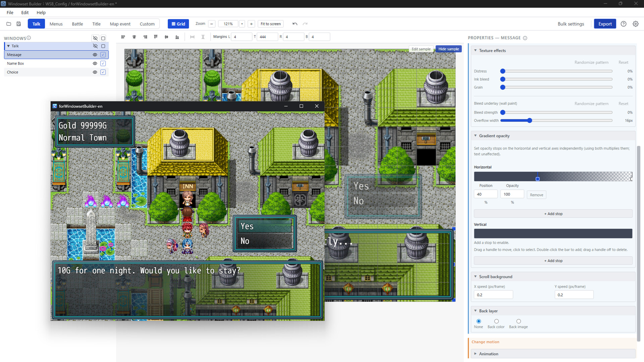Remove the selected gradient stop

[x=536, y=195]
